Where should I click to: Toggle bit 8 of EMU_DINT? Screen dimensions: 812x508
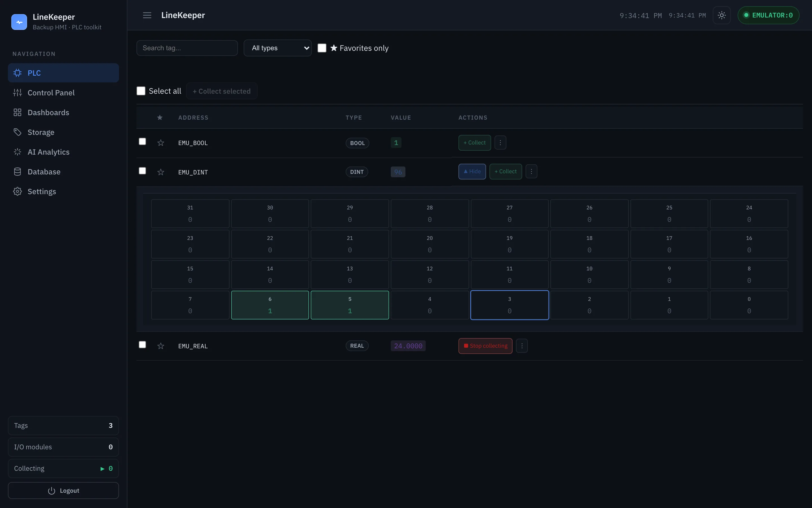(749, 275)
